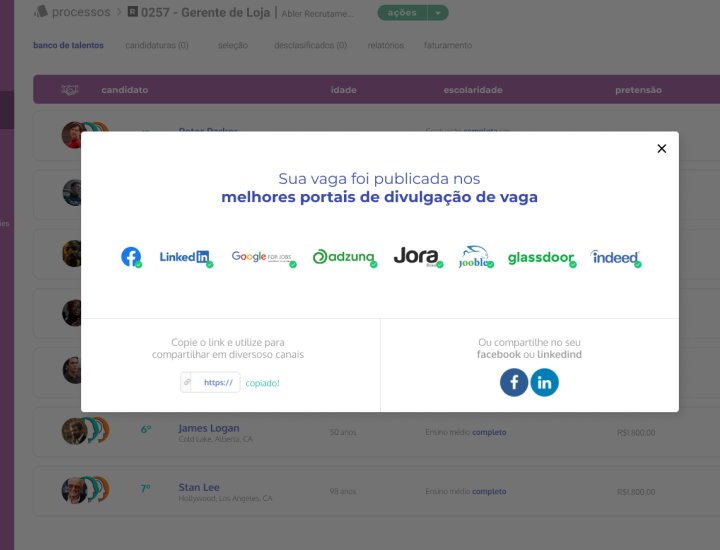This screenshot has width=720, height=550.
Task: Expand the ações dropdown arrow
Action: [x=438, y=13]
